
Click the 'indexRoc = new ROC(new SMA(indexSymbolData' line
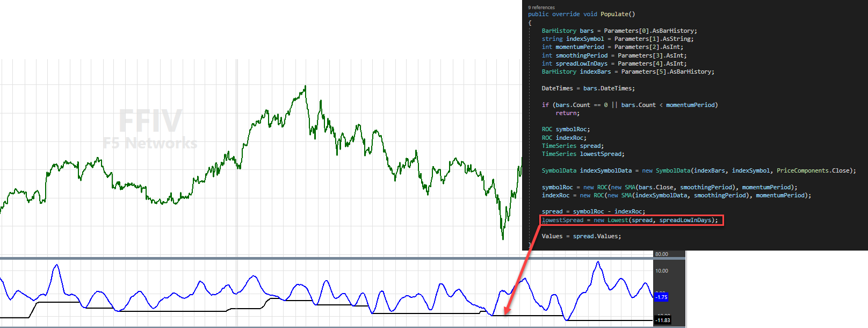pos(676,195)
